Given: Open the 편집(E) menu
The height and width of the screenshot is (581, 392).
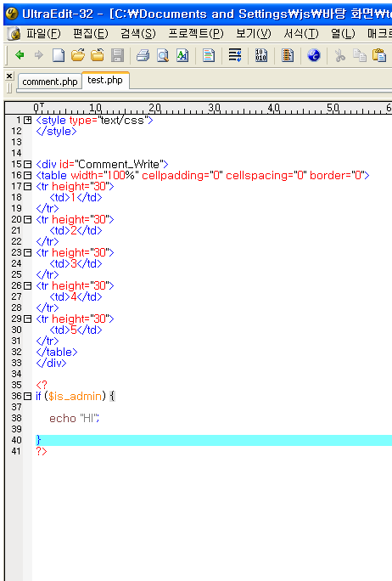Looking at the screenshot, I should tap(90, 34).
